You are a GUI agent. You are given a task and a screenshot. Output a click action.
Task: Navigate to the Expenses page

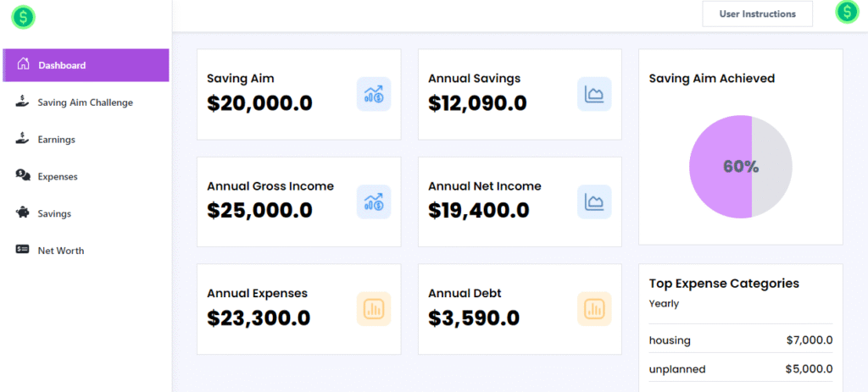point(58,177)
